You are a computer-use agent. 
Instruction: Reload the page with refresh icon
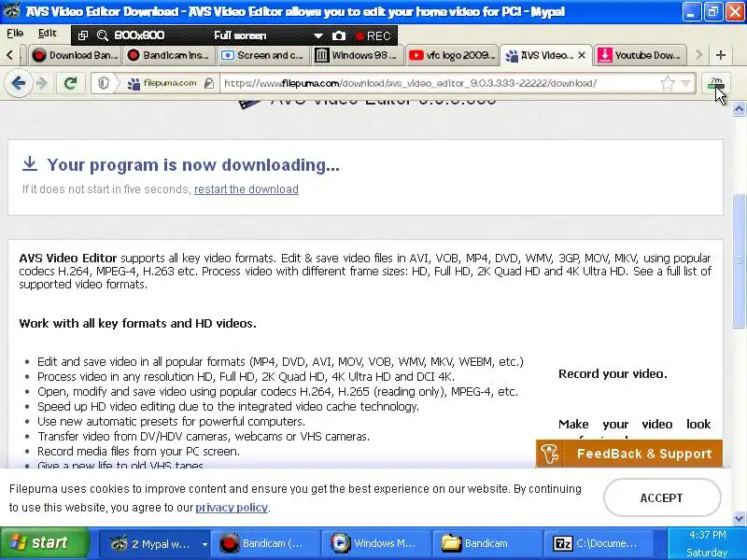(71, 83)
